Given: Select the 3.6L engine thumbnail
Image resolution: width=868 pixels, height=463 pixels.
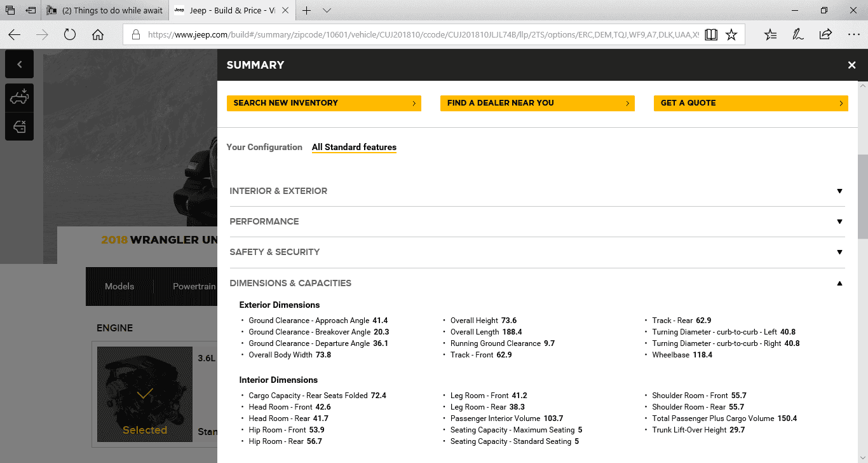Looking at the screenshot, I should click(x=145, y=394).
